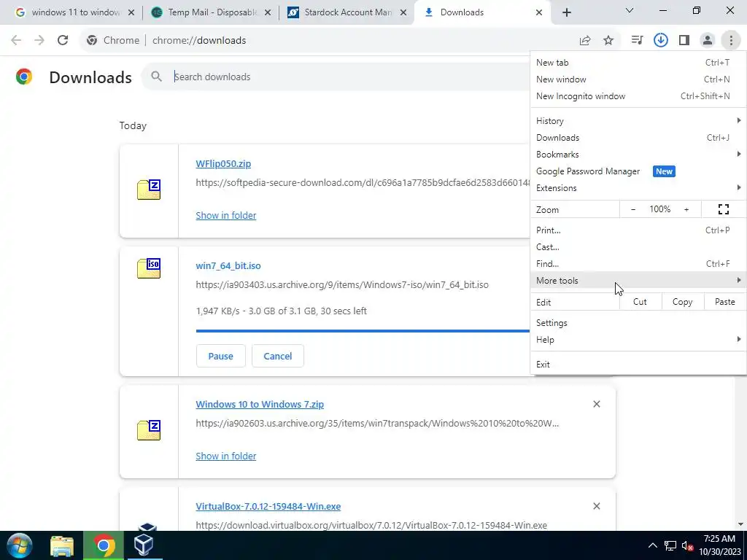Click the muted volume tray icon
This screenshot has width=747, height=560.
tap(687, 545)
